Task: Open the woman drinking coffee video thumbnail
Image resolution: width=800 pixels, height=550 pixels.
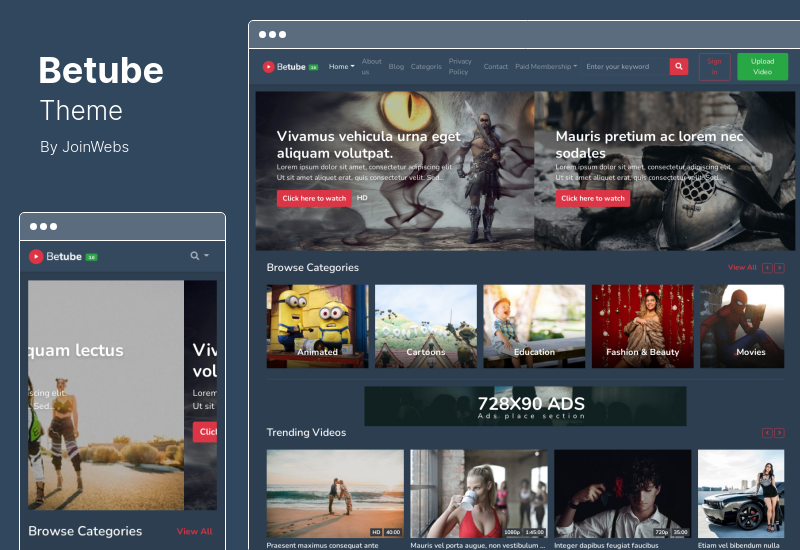Action: click(x=479, y=493)
